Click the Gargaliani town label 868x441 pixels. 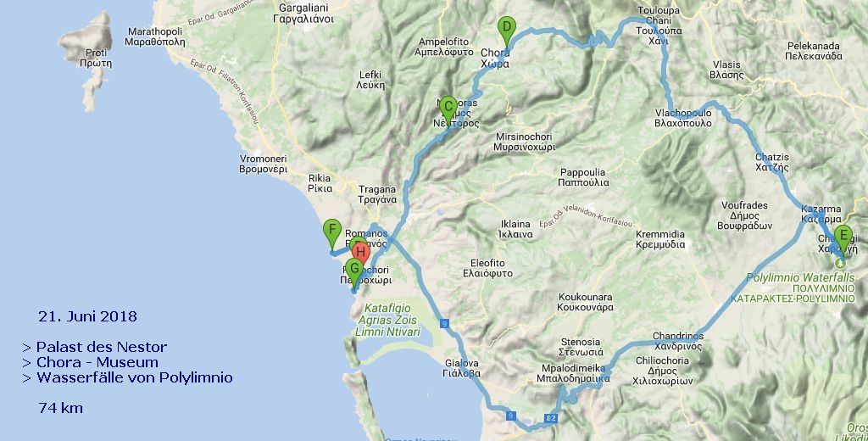[x=303, y=14]
